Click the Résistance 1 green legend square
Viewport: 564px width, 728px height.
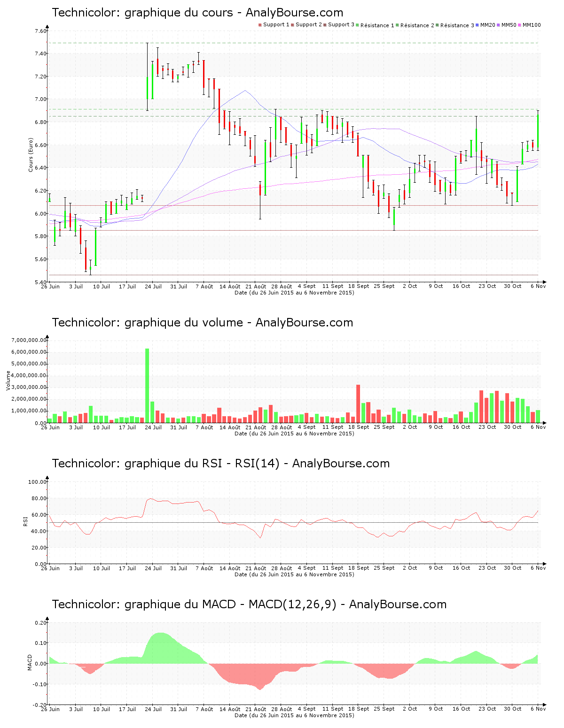pos(358,25)
